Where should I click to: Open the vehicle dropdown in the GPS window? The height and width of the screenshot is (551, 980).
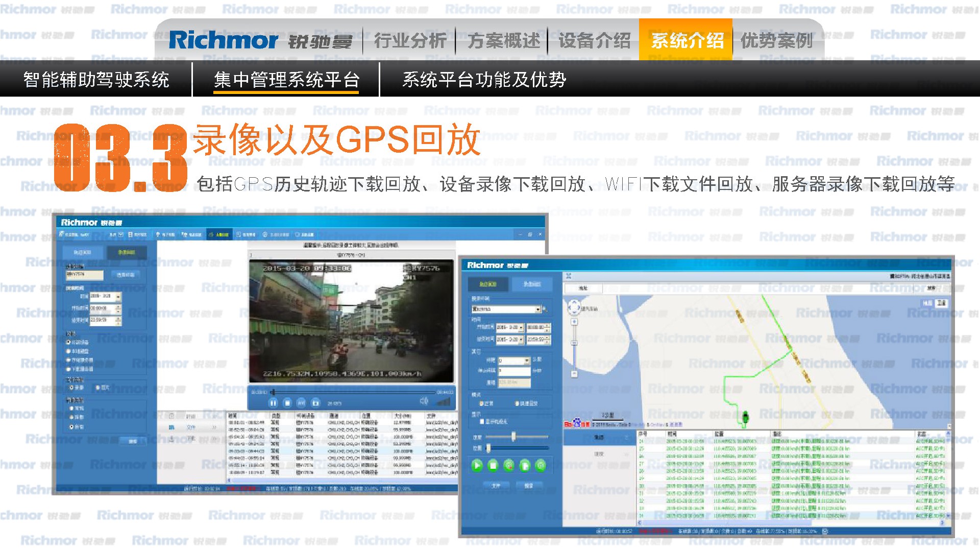coord(538,309)
